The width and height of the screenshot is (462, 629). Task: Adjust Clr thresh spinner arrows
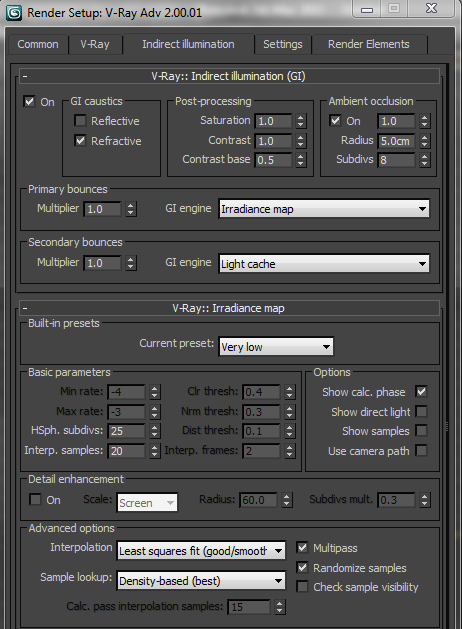(x=290, y=392)
